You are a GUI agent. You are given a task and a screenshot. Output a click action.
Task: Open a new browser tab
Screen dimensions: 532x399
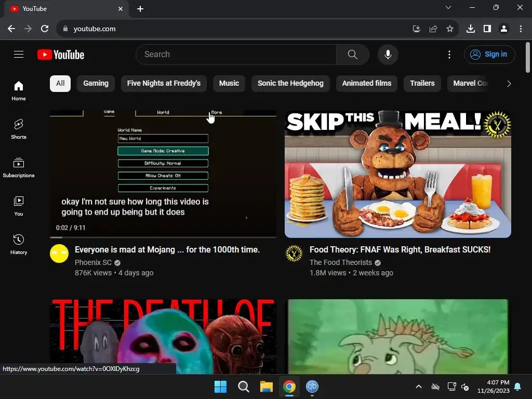coord(140,9)
